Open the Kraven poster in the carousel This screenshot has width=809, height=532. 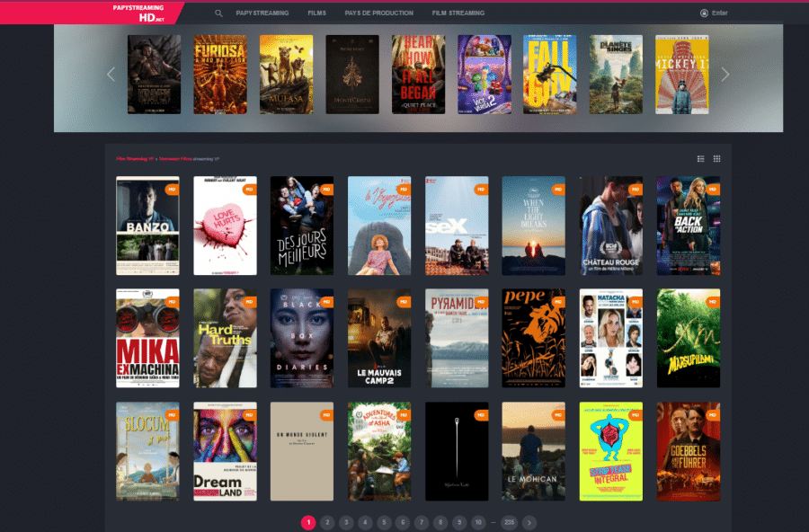[155, 75]
